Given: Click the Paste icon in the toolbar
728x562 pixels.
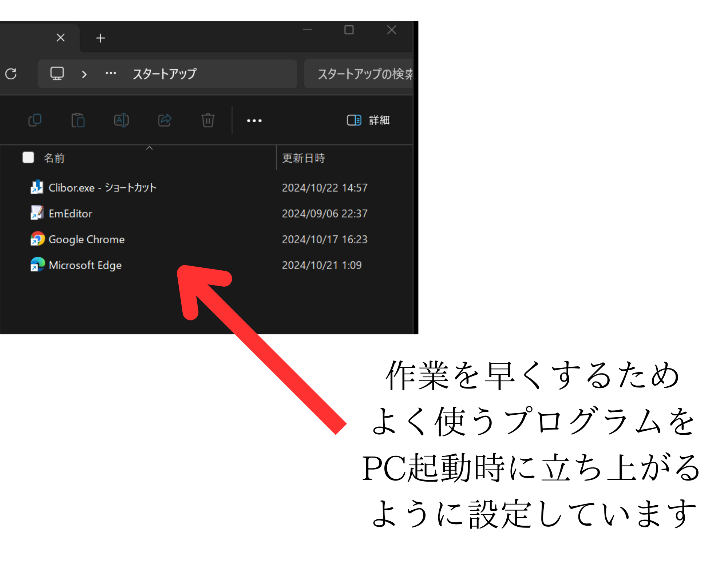Looking at the screenshot, I should pos(78,120).
